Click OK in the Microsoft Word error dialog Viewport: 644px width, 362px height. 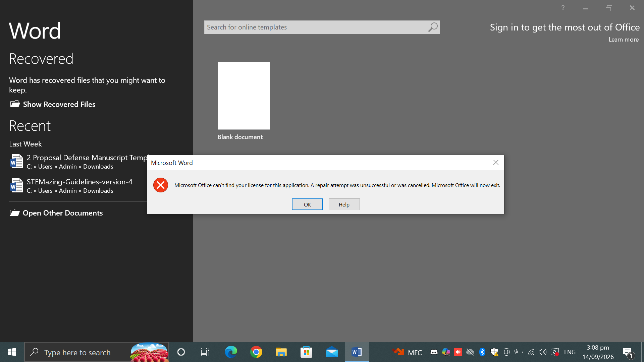click(307, 204)
